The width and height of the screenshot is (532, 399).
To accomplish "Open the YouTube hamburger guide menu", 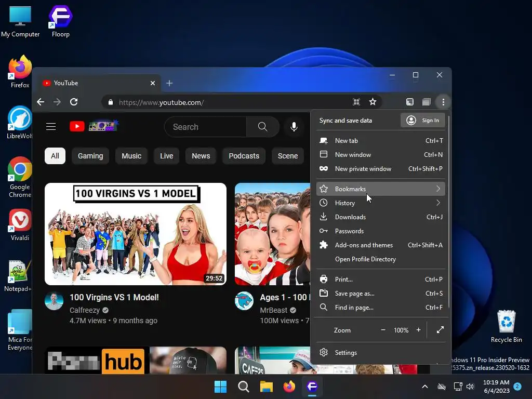I will 51,127.
